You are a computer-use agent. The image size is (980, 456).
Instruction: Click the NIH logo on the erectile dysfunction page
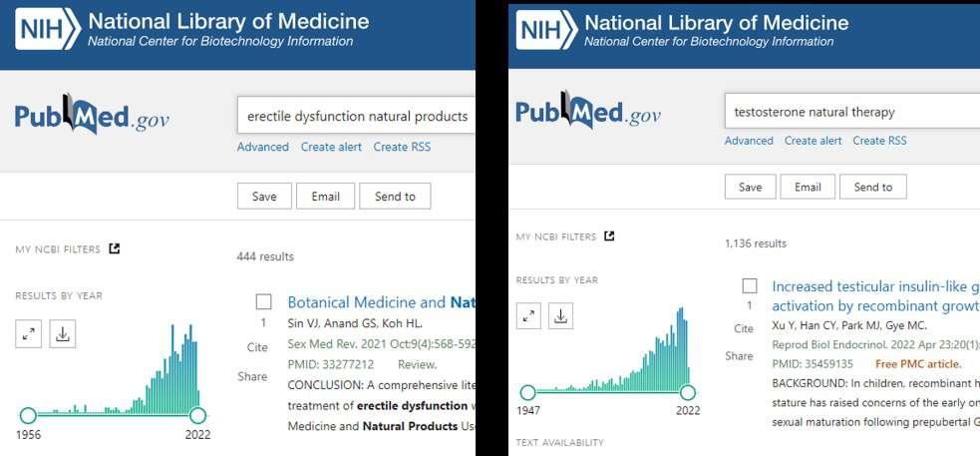[47, 30]
